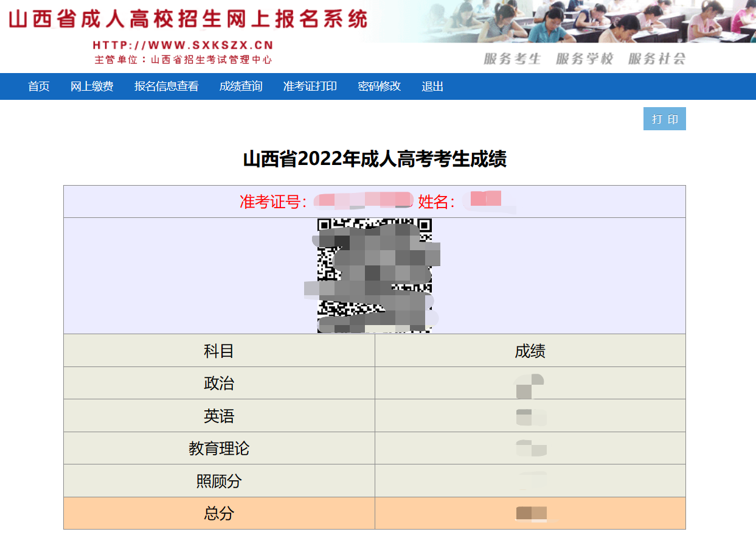Go to 网上缴费 online payment
The height and width of the screenshot is (543, 756).
coord(92,86)
